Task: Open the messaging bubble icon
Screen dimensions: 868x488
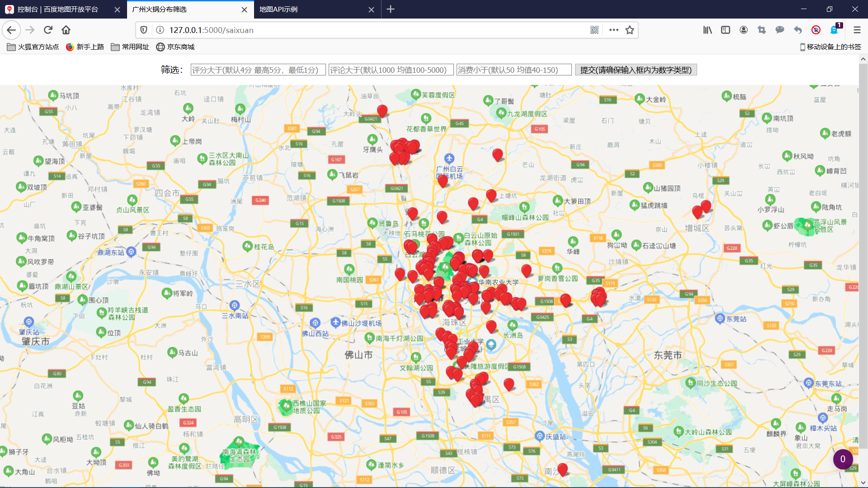Action: [x=779, y=30]
